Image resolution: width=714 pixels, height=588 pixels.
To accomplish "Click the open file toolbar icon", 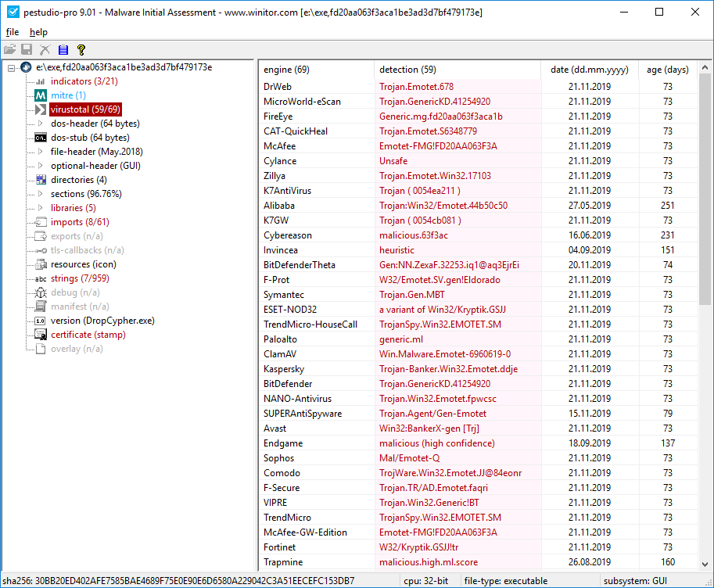I will [x=9, y=49].
